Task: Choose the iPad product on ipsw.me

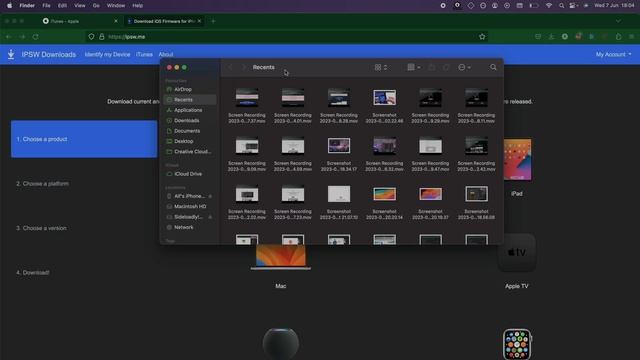Action: pyautogui.click(x=517, y=167)
